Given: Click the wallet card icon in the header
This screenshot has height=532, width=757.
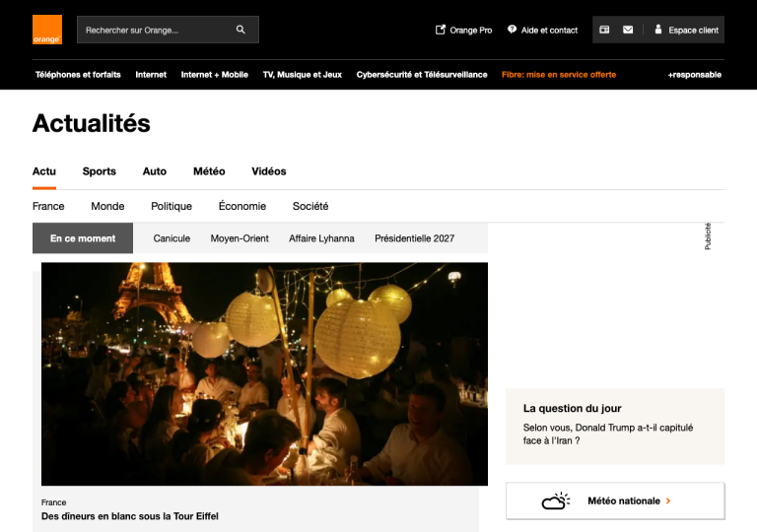Looking at the screenshot, I should (604, 30).
